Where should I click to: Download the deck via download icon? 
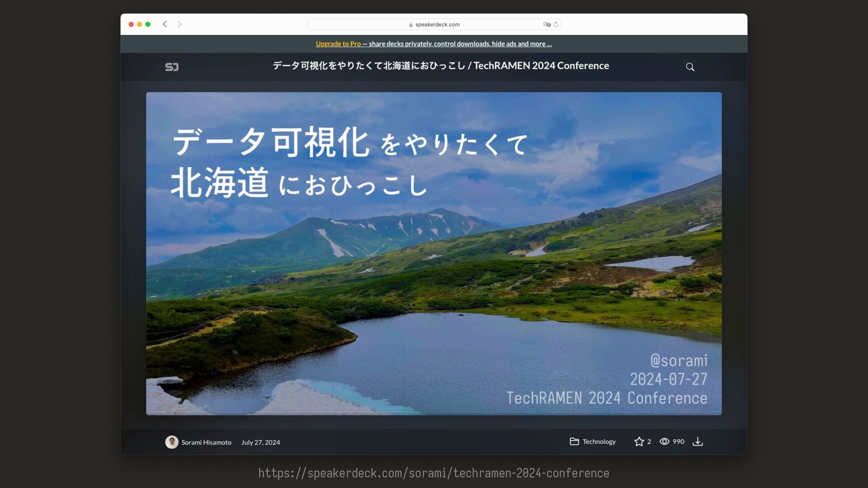(698, 441)
